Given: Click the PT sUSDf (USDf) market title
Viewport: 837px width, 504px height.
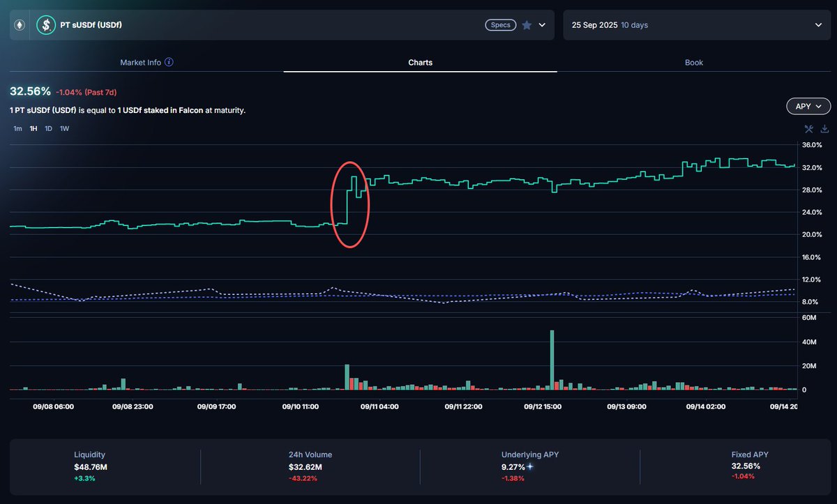Looking at the screenshot, I should tap(91, 25).
